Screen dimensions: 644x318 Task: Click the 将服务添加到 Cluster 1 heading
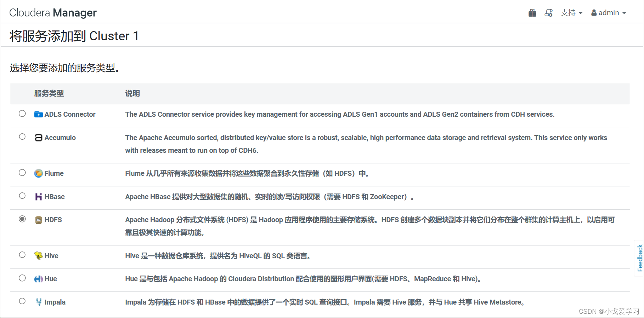(74, 36)
